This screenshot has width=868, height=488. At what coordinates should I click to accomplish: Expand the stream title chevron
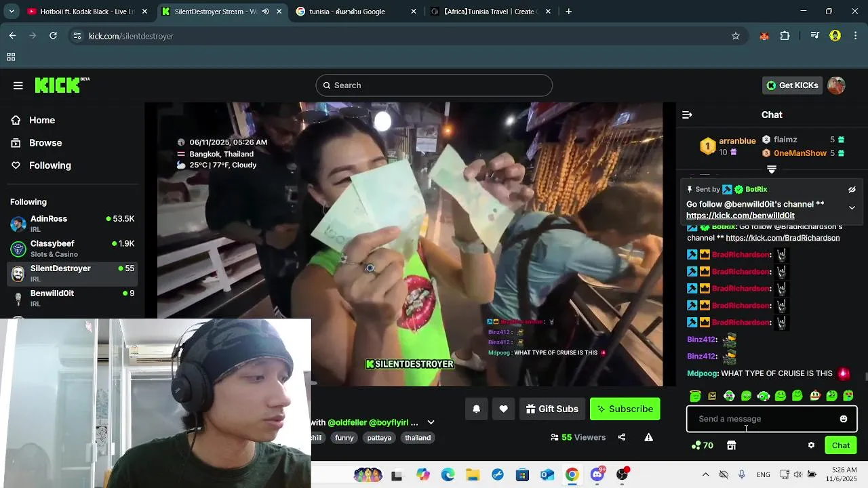[x=431, y=422]
